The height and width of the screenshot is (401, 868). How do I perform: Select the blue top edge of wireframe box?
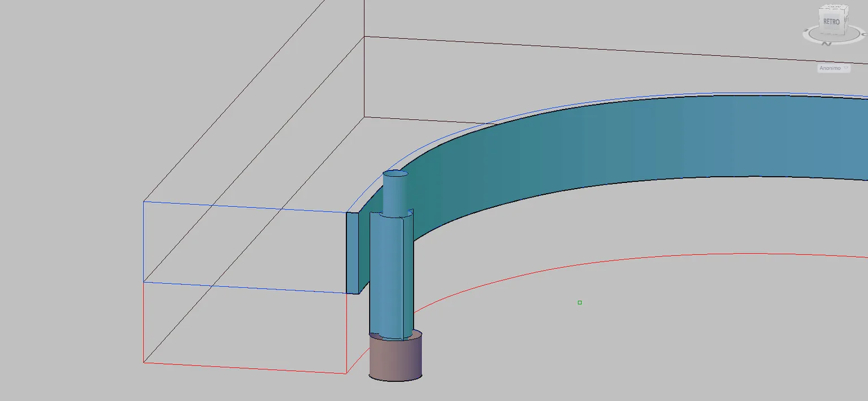245,207
